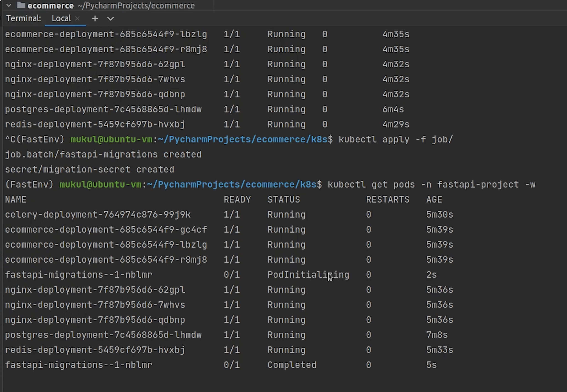Click the celery-deployment-764974c876-99j9k pod name

point(98,214)
